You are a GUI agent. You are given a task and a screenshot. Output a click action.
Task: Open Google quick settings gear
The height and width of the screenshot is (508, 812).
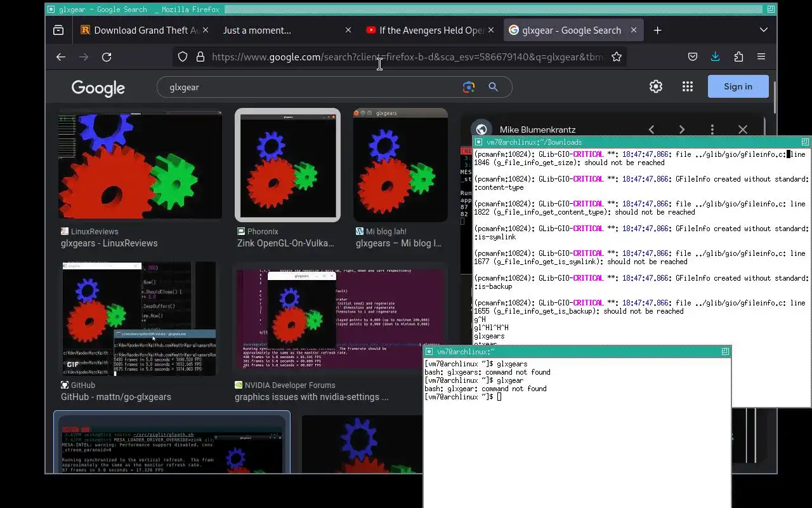coord(656,86)
